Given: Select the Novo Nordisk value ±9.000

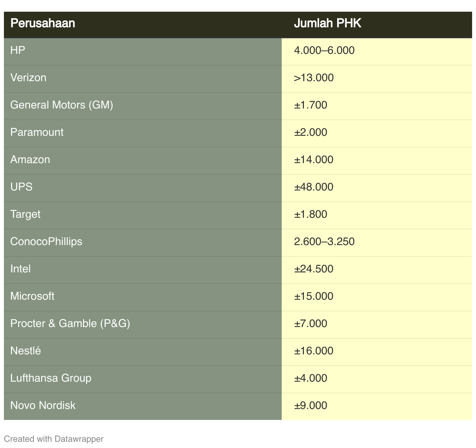Looking at the screenshot, I should click(x=311, y=405).
